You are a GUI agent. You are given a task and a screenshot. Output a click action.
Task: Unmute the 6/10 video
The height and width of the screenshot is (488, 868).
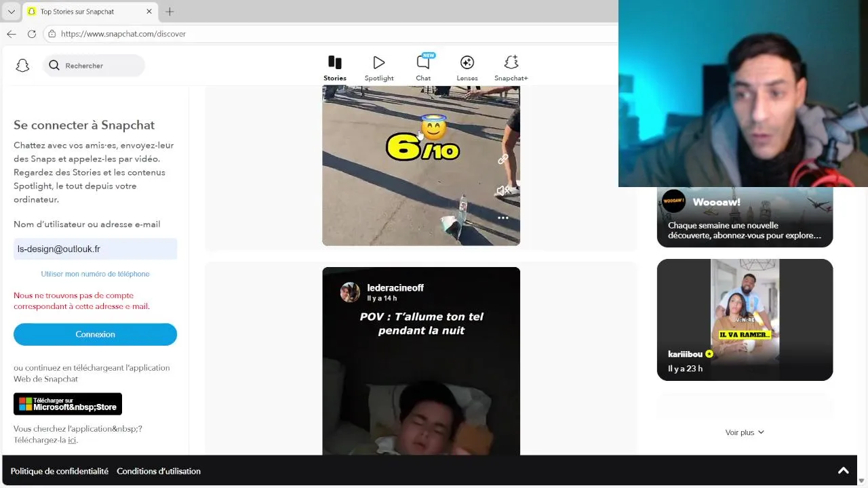503,191
